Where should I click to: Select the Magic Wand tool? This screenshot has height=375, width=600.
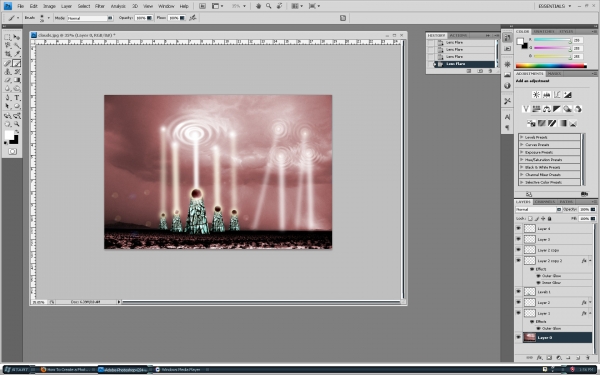point(17,46)
